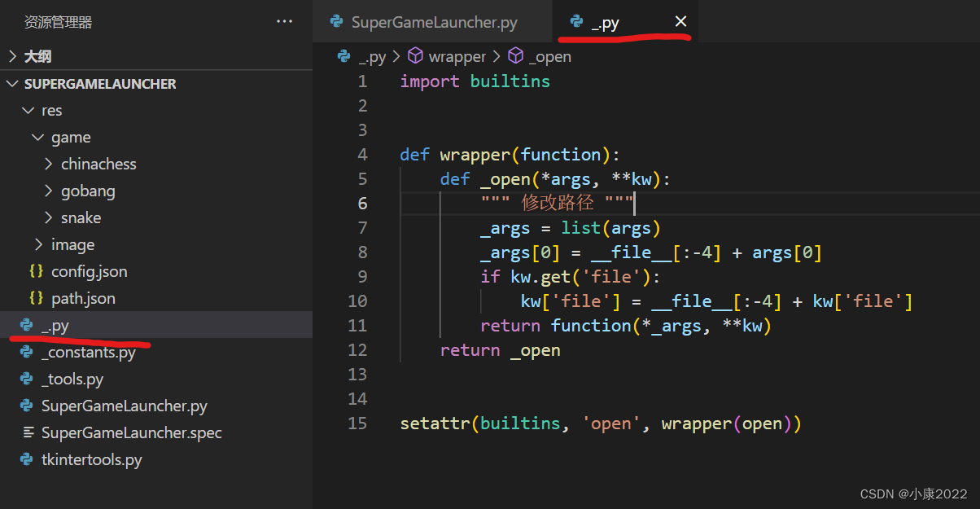Open the explorer more actions ellipsis
980x509 pixels.
284,22
